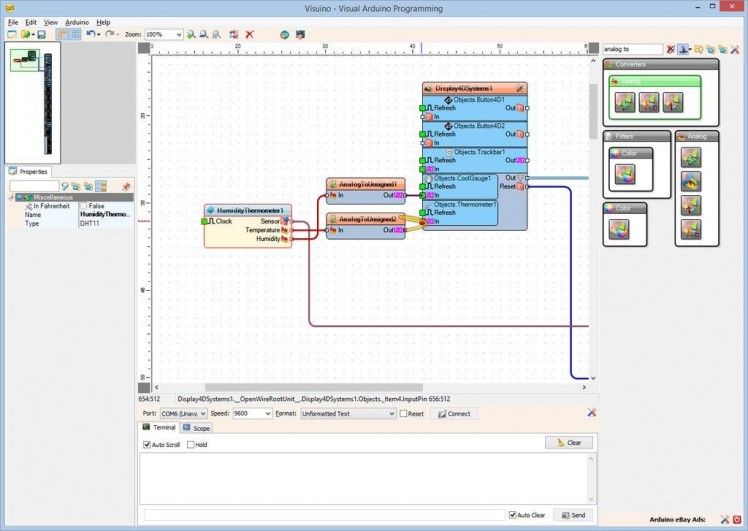Open the Zoom percentage dropdown
The image size is (748, 531).
pyautogui.click(x=178, y=34)
